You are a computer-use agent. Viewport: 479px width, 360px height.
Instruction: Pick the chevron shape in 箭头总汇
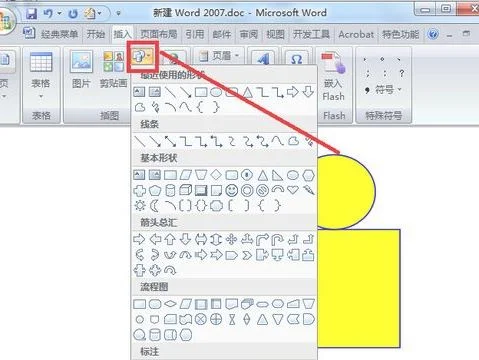click(247, 255)
